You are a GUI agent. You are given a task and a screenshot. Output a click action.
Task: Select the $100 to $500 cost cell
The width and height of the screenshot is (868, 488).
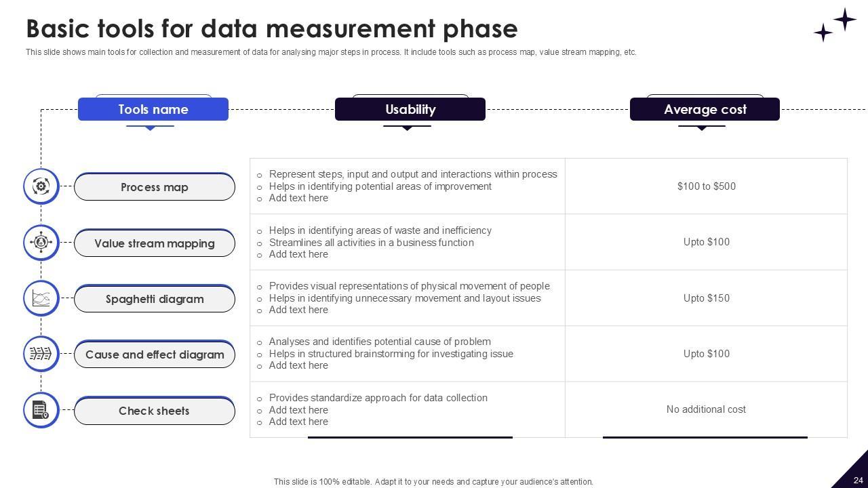(706, 186)
